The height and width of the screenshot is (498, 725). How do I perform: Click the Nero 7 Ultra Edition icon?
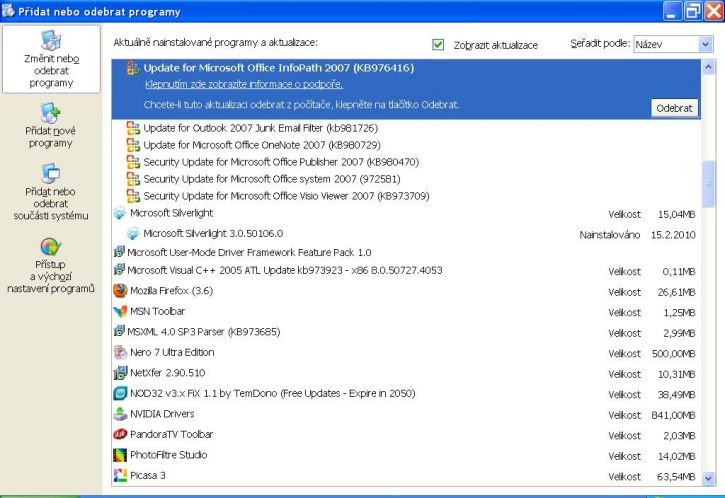coord(120,352)
